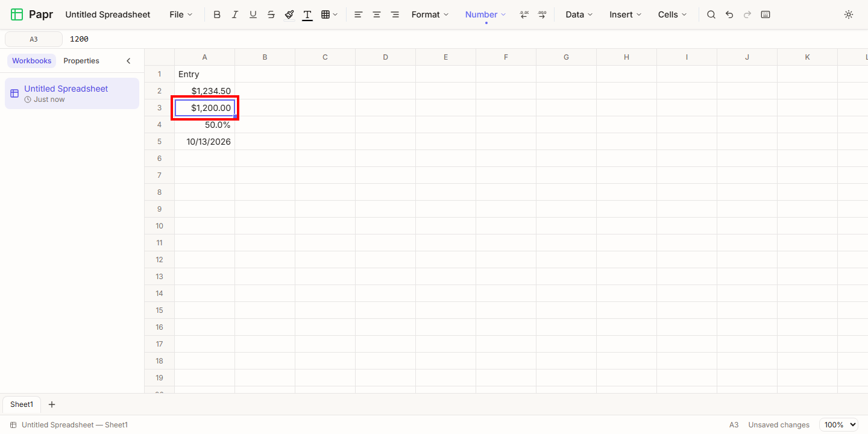Image resolution: width=868 pixels, height=434 pixels.
Task: Open the zoom level dropdown
Action: (x=838, y=425)
